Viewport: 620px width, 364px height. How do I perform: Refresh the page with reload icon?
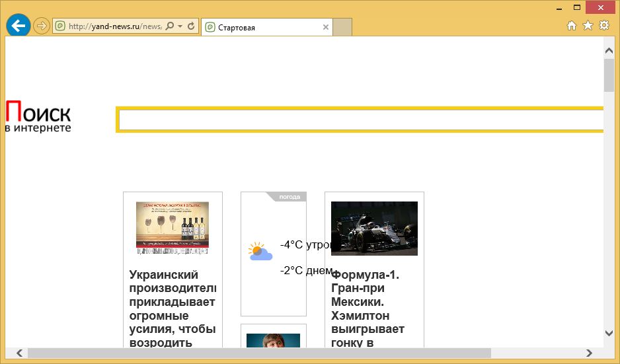pyautogui.click(x=191, y=26)
